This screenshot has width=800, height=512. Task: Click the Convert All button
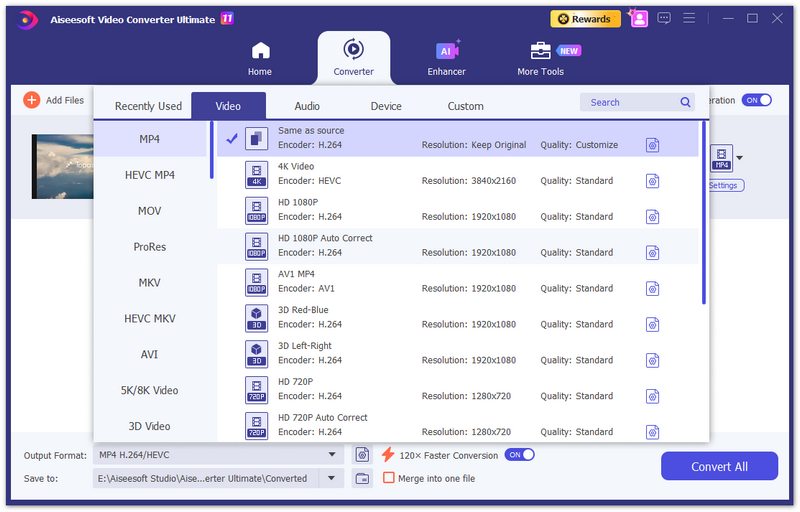(719, 467)
